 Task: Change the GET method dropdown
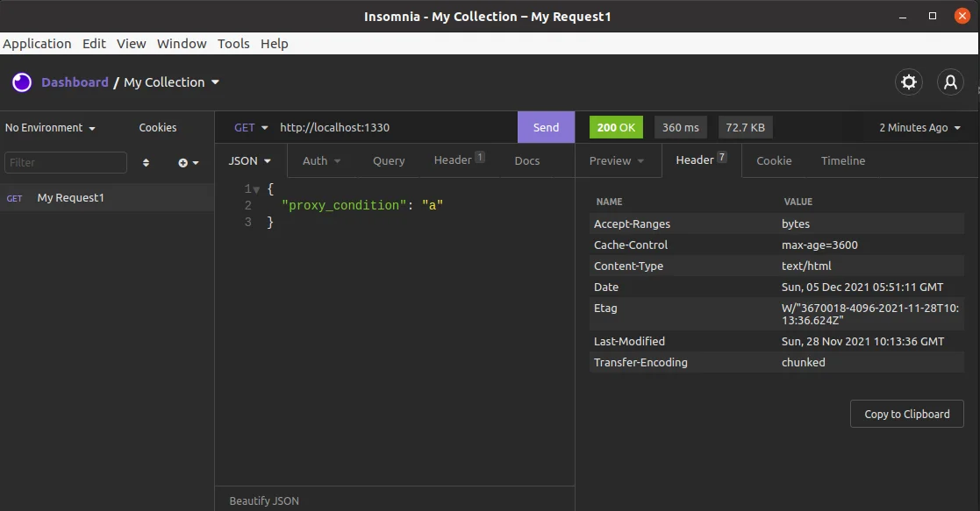tap(251, 127)
